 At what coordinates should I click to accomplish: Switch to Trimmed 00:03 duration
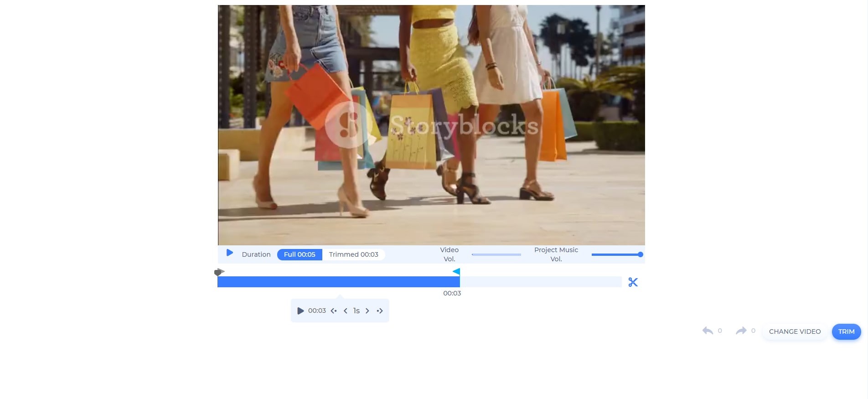click(353, 254)
